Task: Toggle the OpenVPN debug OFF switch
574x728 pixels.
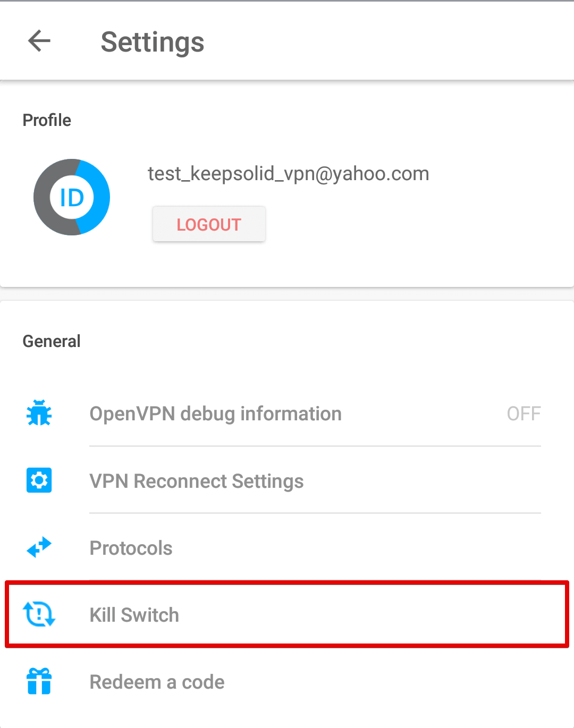Action: (x=524, y=413)
